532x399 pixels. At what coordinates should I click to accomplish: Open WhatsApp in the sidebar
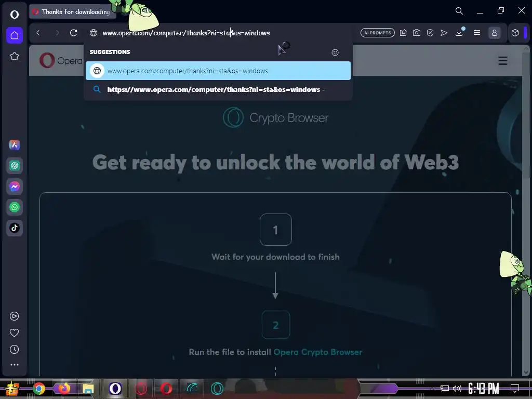tap(14, 207)
